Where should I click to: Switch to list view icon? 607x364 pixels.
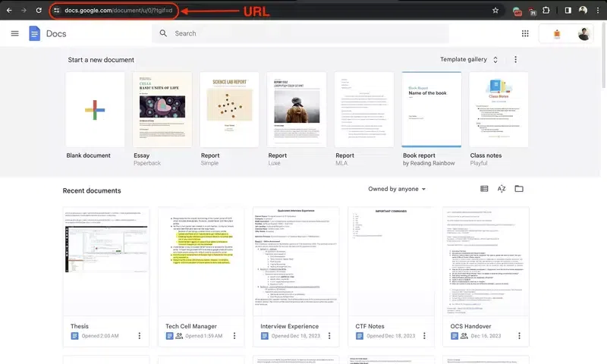pyautogui.click(x=484, y=189)
